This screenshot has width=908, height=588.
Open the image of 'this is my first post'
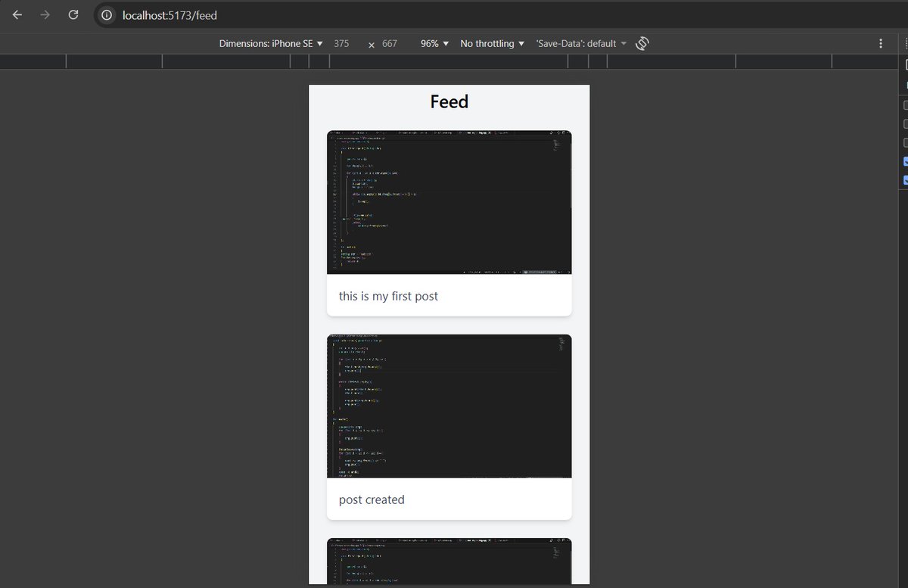pyautogui.click(x=449, y=203)
